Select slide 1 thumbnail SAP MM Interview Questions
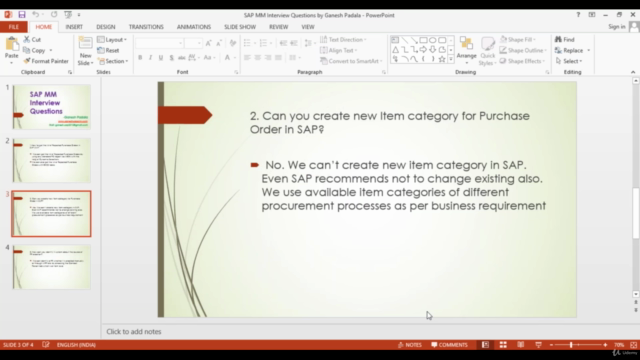The width and height of the screenshot is (640, 360). (x=51, y=107)
